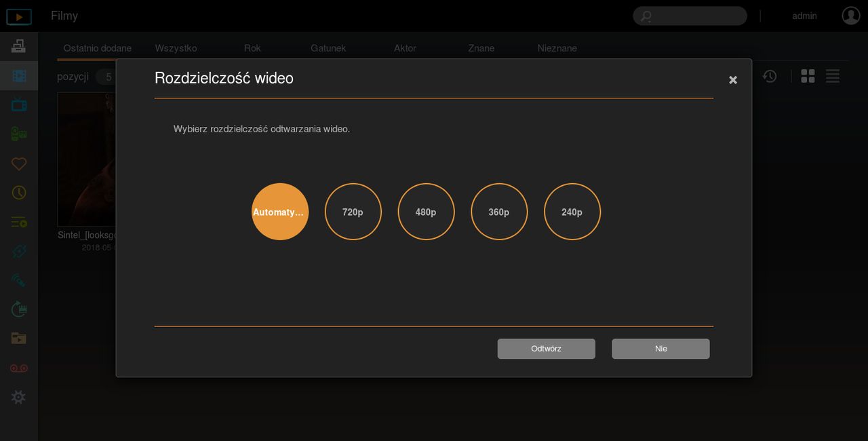Switch to the Rok tab
This screenshot has width=868, height=441.
tap(252, 48)
